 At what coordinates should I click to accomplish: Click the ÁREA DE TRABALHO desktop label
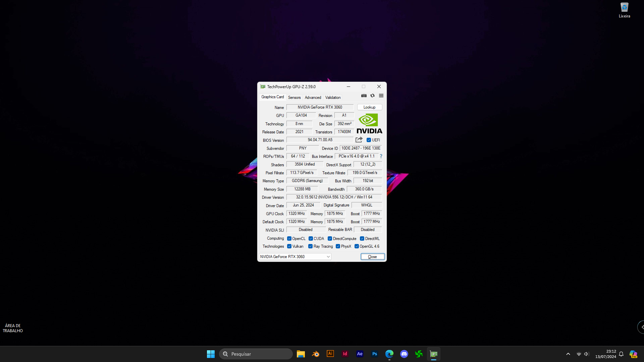pyautogui.click(x=13, y=328)
